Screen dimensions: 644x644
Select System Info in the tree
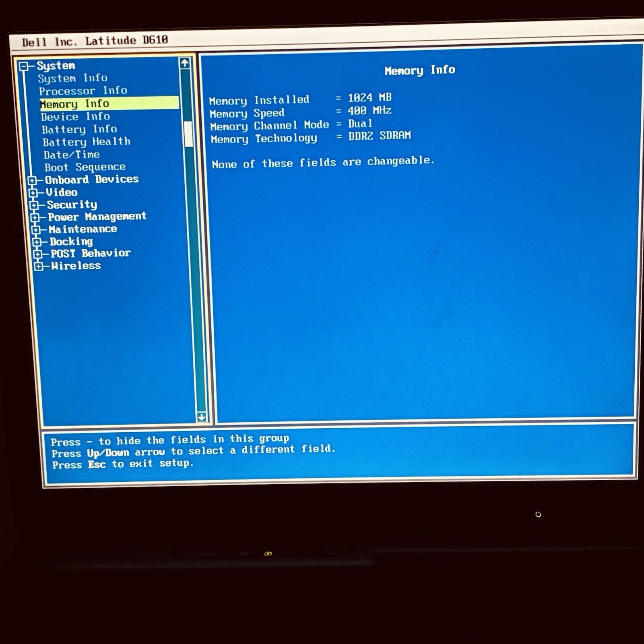pos(72,78)
